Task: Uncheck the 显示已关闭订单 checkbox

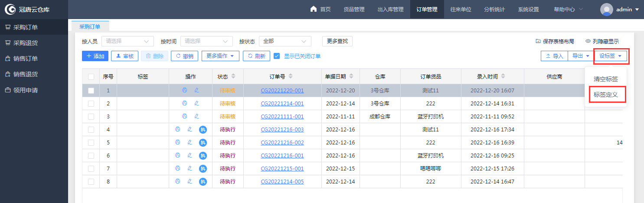Action: (277, 56)
